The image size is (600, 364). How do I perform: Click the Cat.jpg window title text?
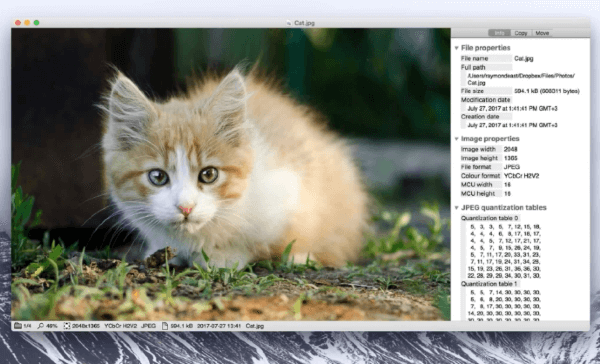(304, 23)
